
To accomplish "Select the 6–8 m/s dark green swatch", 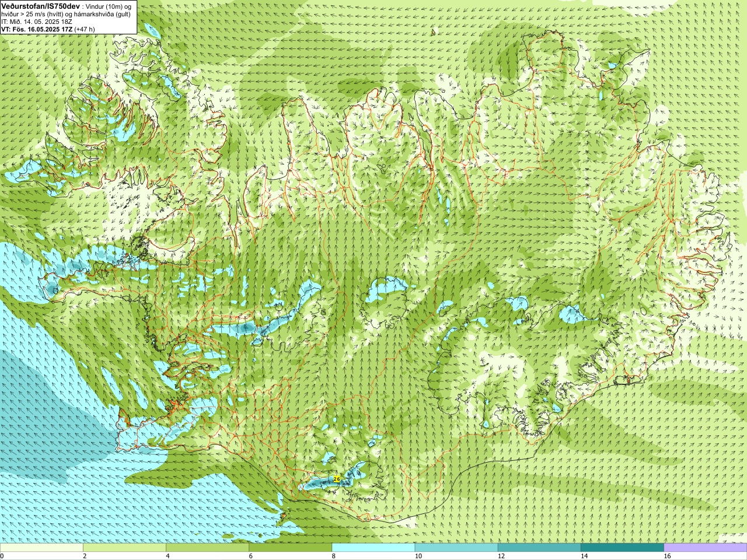I will click(x=290, y=548).
